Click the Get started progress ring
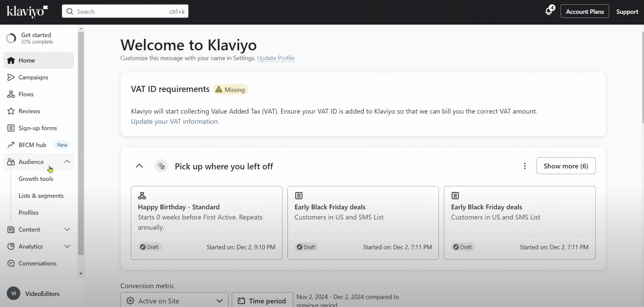Screen dimensions: 644x307 11,38
